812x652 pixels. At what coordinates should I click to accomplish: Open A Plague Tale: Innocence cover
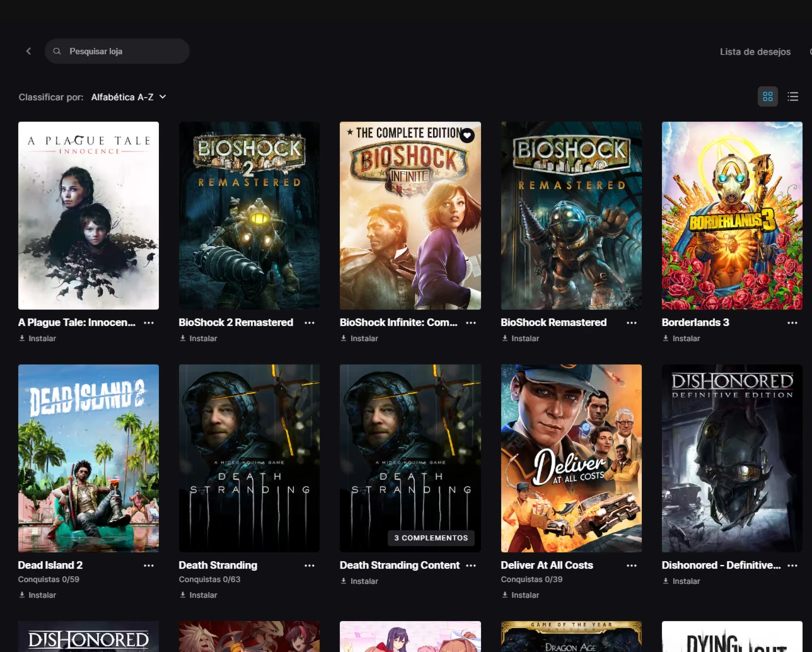[88, 216]
